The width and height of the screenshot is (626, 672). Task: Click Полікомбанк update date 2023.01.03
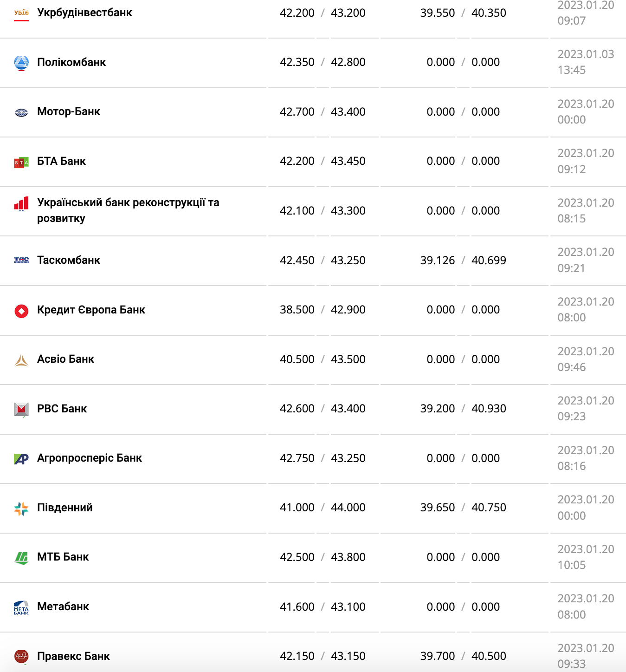click(586, 54)
